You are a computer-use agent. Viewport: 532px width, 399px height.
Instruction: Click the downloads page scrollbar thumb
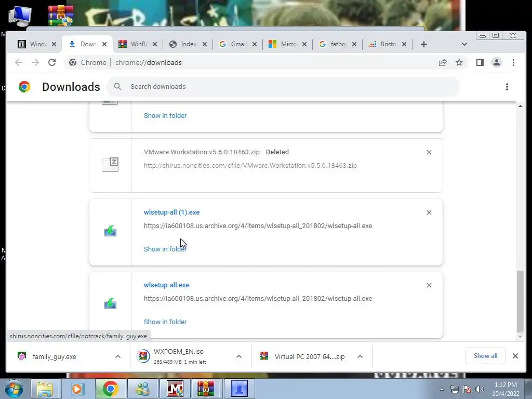coord(520,301)
